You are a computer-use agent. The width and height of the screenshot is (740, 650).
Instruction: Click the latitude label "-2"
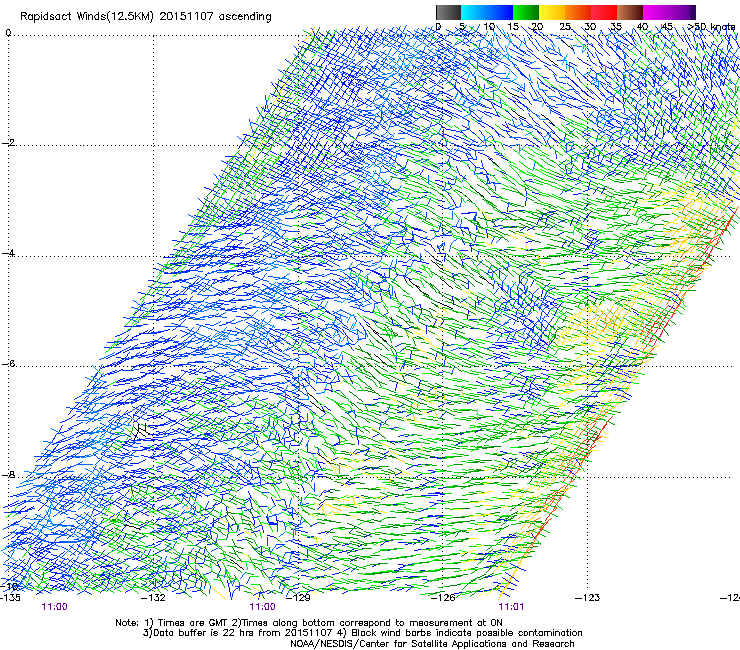click(8, 143)
